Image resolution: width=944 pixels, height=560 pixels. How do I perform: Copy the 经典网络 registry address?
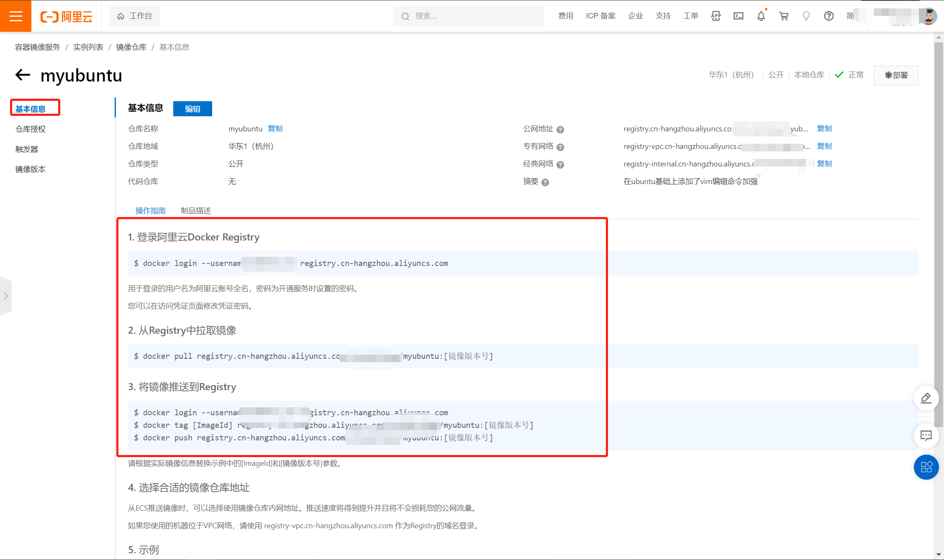coord(824,164)
